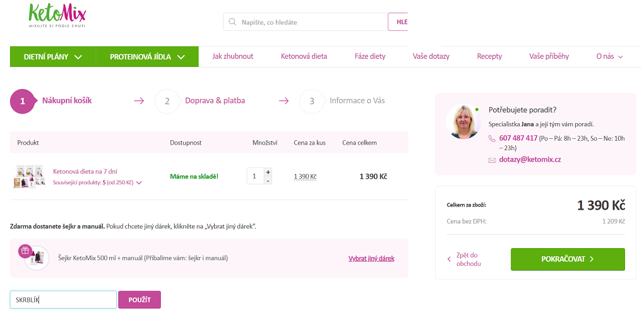This screenshot has height=315, width=644.
Task: Click the phone icon beside 607 487 417
Action: [x=492, y=138]
